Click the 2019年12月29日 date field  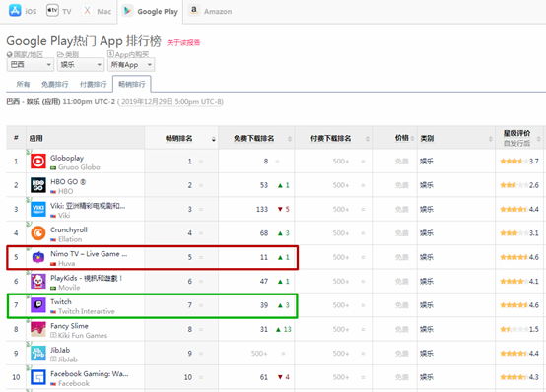click(x=171, y=102)
